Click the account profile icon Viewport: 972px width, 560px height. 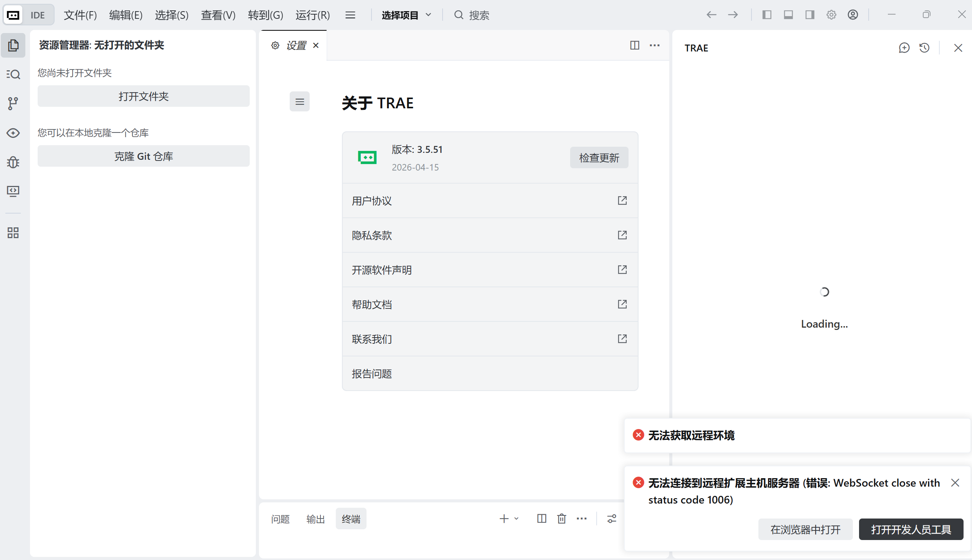853,15
